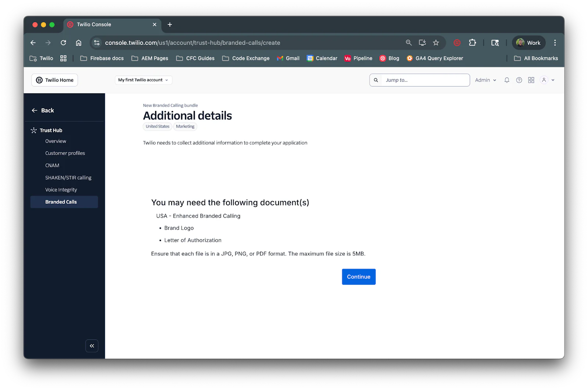Click the notification bell icon
This screenshot has width=588, height=390.
506,80
